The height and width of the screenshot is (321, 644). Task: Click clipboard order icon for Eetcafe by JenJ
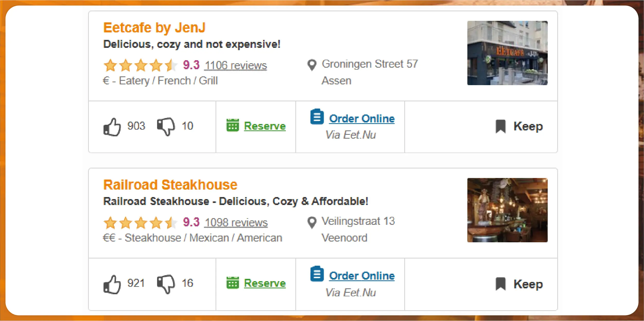click(317, 117)
